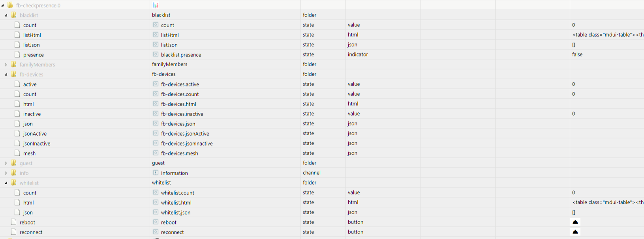This screenshot has height=239, width=644.
Task: Click the guest folder icon
Action: [14, 163]
